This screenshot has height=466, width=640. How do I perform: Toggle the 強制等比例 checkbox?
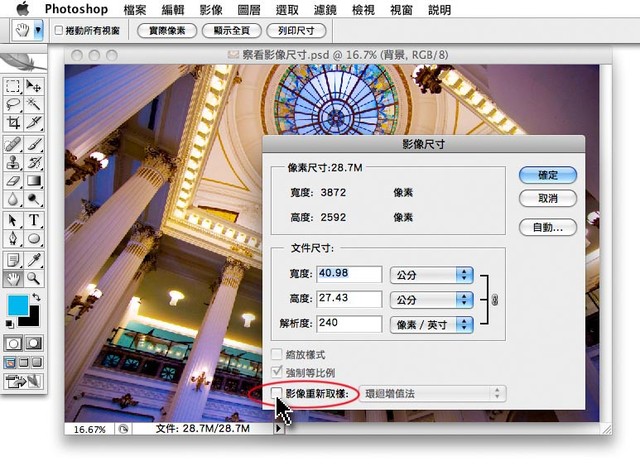coord(278,374)
